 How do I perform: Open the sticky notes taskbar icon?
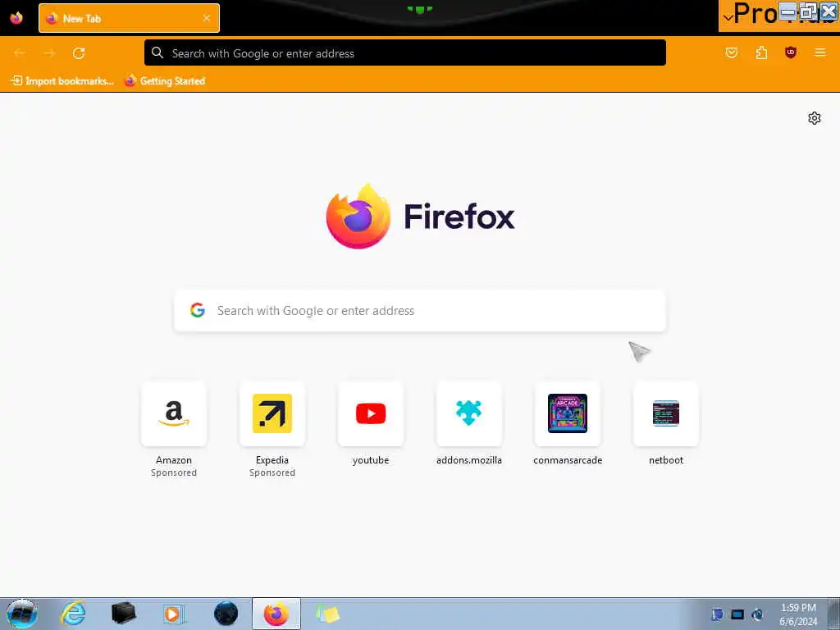click(327, 614)
